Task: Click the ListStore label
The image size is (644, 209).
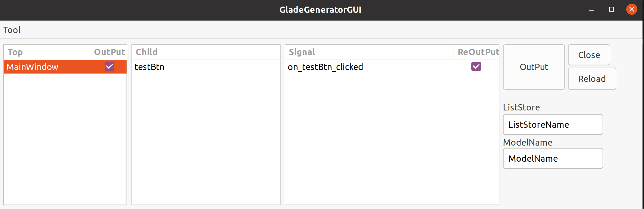Action: coord(521,107)
